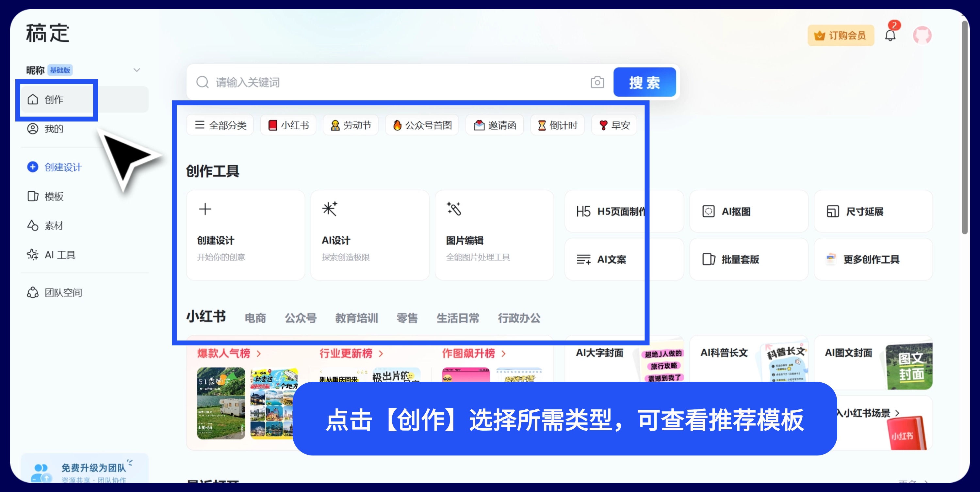The height and width of the screenshot is (492, 980).
Task: Switch to the 生活日常 tab
Action: pos(458,318)
